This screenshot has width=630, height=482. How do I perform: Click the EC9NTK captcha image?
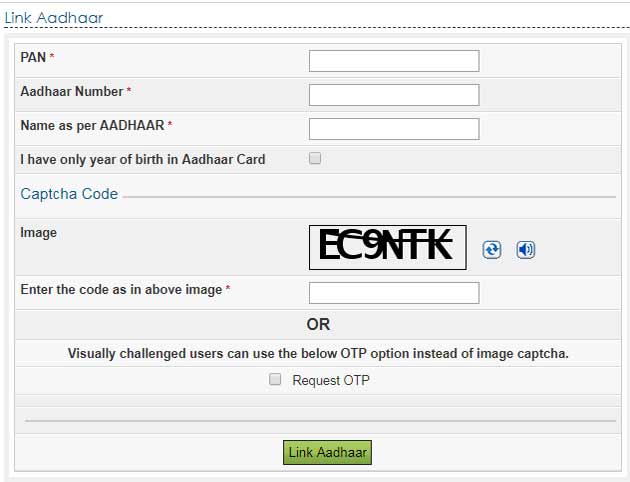(388, 247)
